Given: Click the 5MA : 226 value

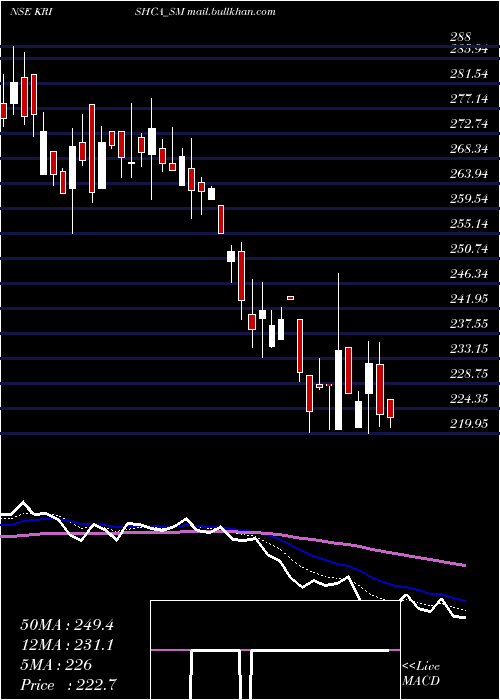Looking at the screenshot, I should click(x=56, y=665).
